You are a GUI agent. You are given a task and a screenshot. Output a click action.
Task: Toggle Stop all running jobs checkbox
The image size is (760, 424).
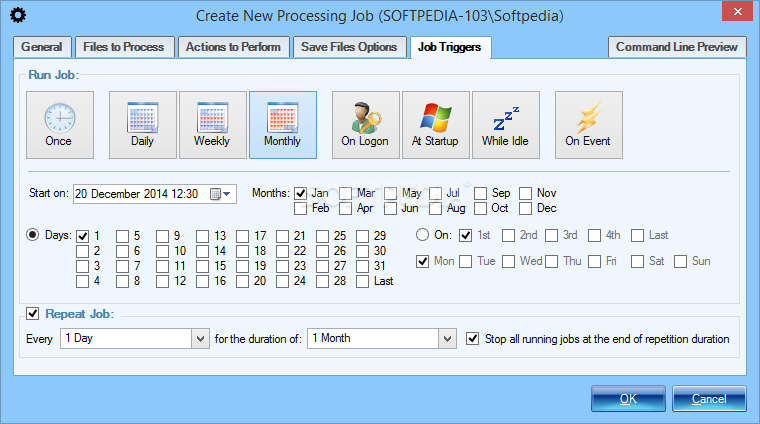pos(473,338)
